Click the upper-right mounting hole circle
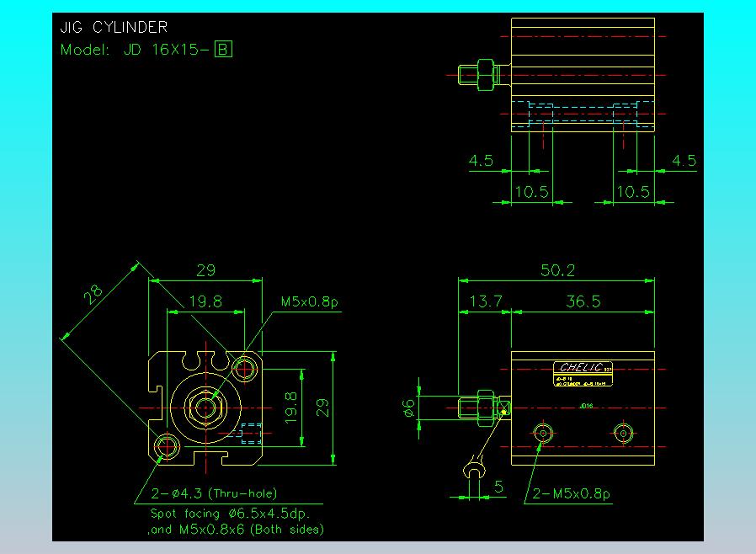Viewport: 756px width, 554px height. click(244, 369)
